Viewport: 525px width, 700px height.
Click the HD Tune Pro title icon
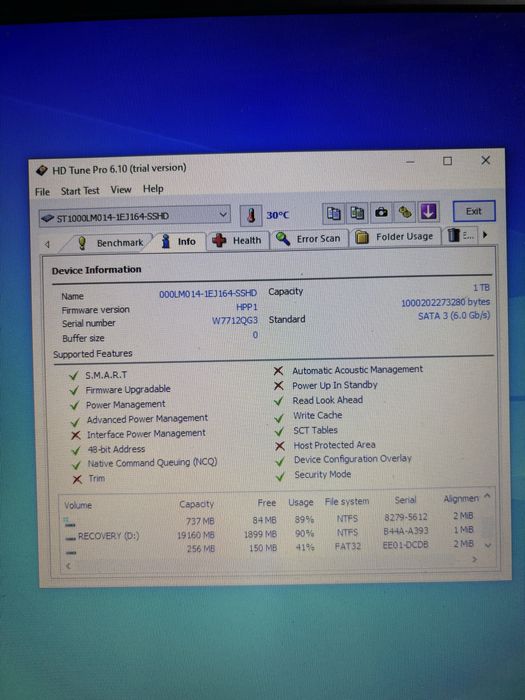click(x=42, y=171)
